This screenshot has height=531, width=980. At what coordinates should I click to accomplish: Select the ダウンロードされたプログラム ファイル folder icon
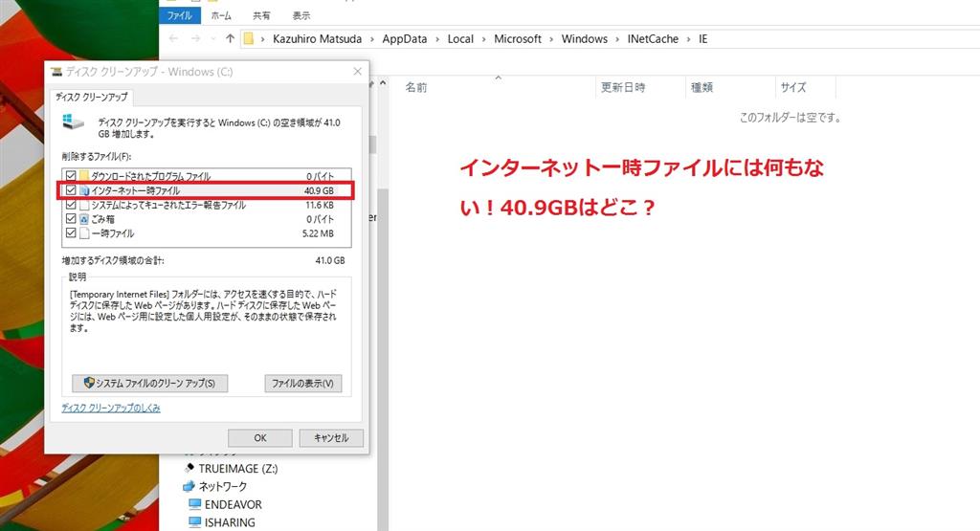84,176
